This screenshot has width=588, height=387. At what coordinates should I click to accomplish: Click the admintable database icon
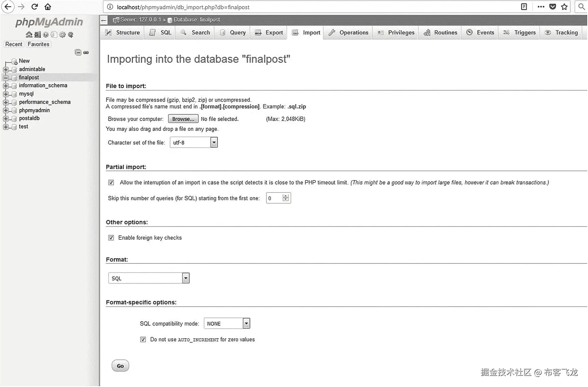point(14,69)
